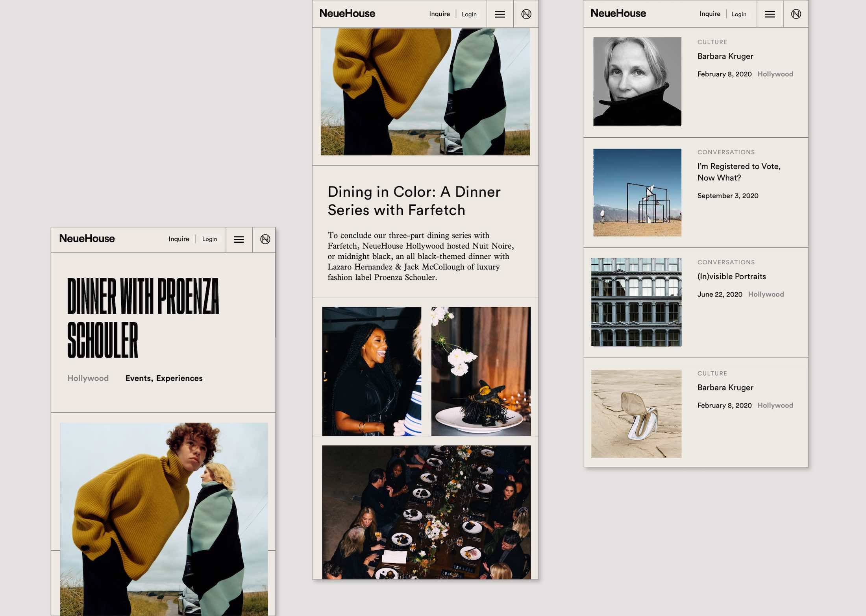Click Login in right mockup header
The image size is (866, 616).
(739, 14)
